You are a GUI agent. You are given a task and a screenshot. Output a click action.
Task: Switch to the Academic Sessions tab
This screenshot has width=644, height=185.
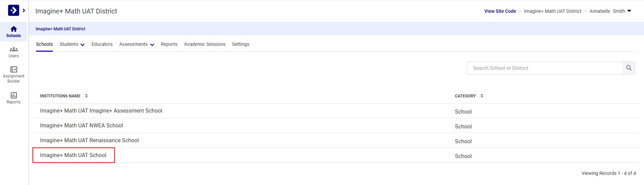point(205,44)
